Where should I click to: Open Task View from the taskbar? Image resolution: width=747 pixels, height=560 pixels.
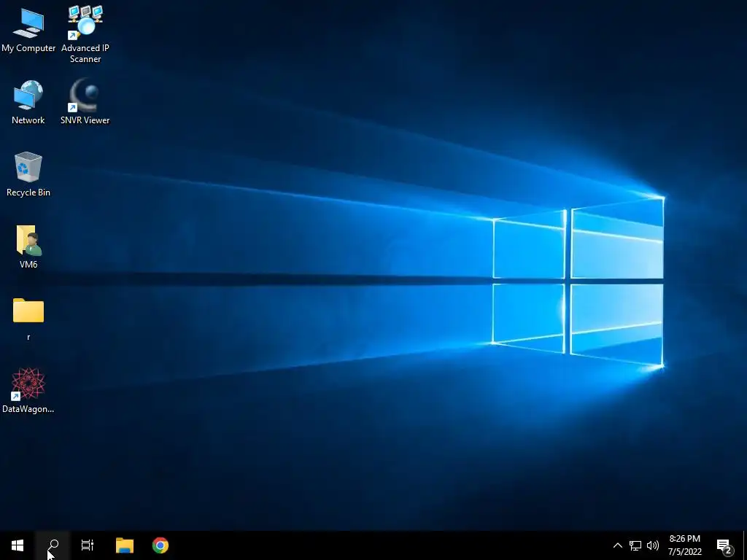[88, 545]
